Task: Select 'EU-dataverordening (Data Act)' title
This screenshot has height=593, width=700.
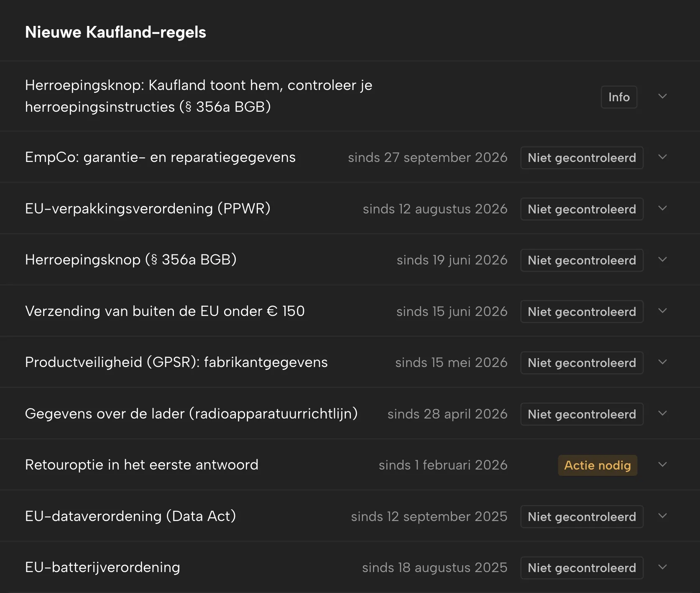Action: coord(130,516)
